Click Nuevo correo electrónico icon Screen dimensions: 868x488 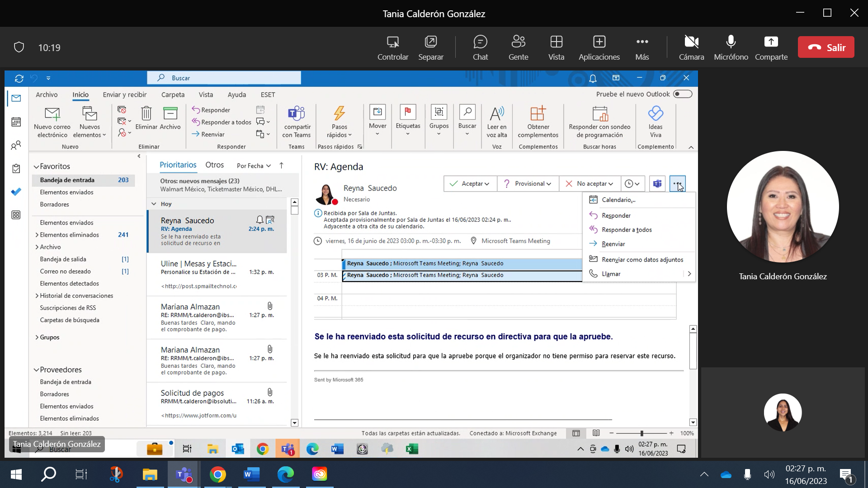[52, 114]
